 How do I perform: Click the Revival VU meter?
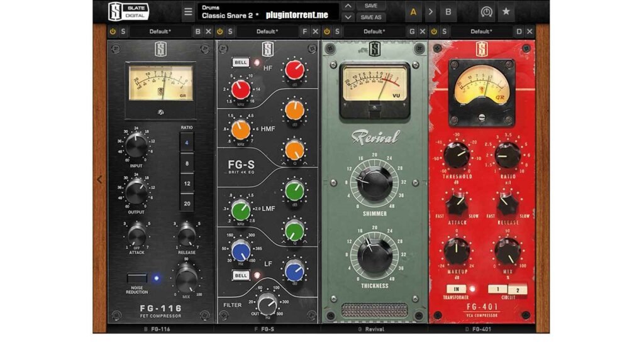click(x=375, y=84)
